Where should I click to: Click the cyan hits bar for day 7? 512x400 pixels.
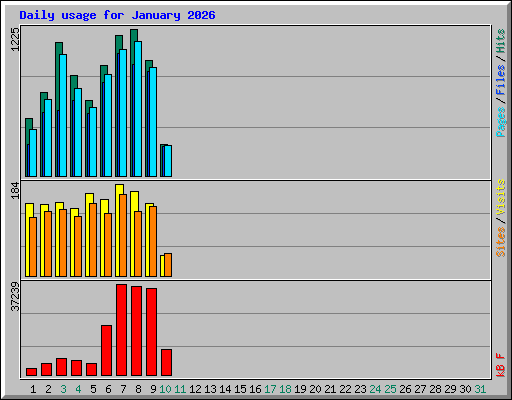coord(123,113)
